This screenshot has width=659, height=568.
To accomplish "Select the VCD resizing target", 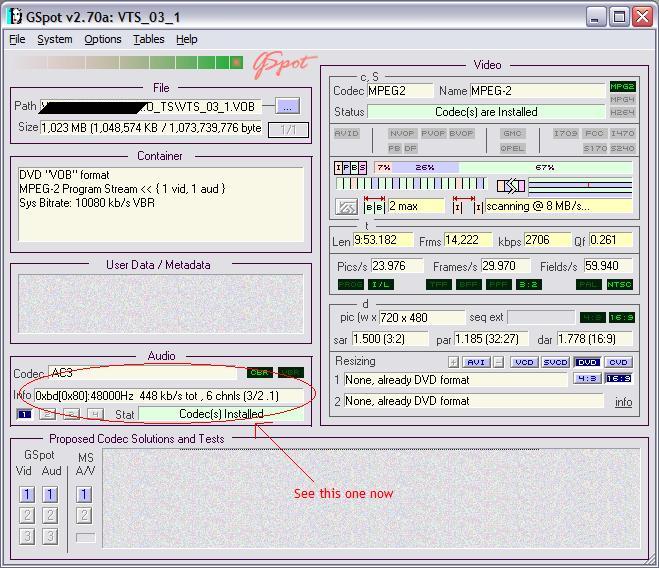I will click(x=524, y=362).
